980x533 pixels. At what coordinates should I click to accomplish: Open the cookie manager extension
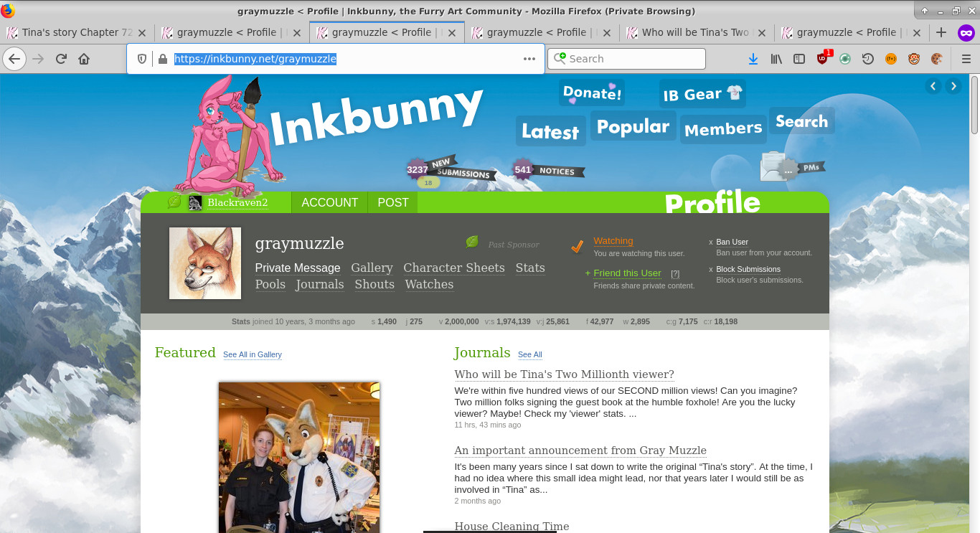pos(936,60)
